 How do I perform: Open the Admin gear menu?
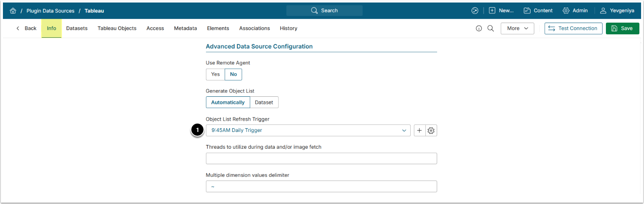(575, 11)
